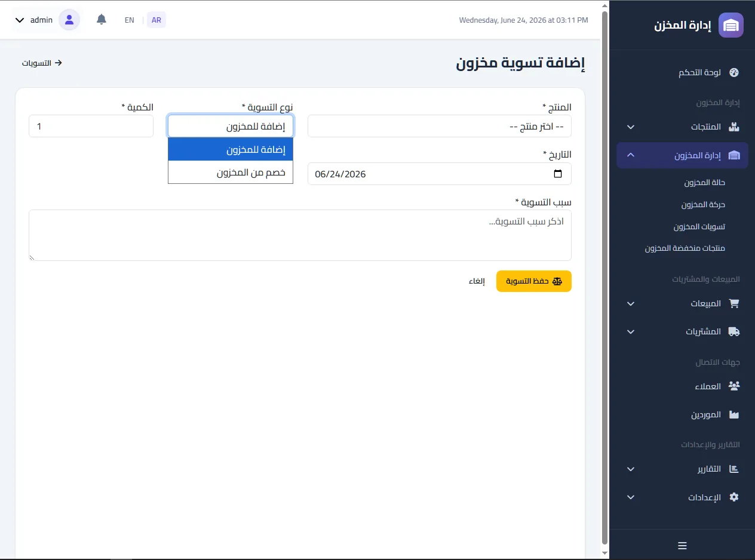This screenshot has height=560, width=755.
Task: Click the حفظ التسوية save button
Action: tap(534, 281)
